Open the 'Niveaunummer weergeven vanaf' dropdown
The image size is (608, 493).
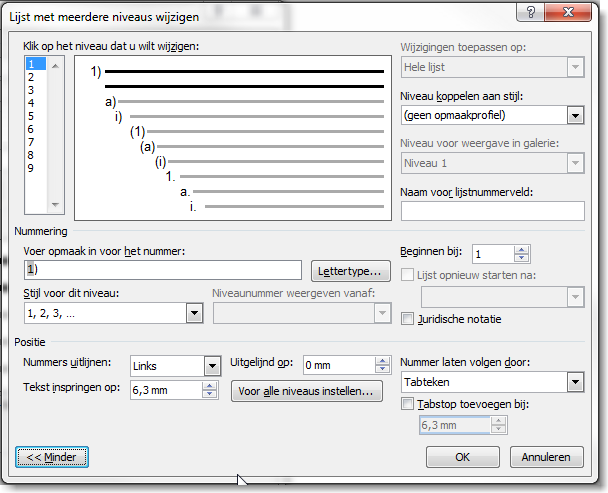pyautogui.click(x=382, y=313)
